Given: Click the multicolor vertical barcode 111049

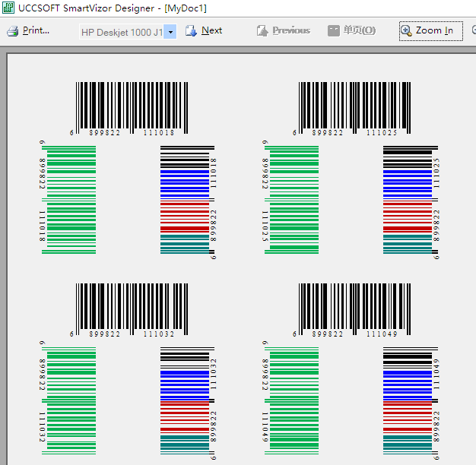Looking at the screenshot, I should click(x=411, y=403).
